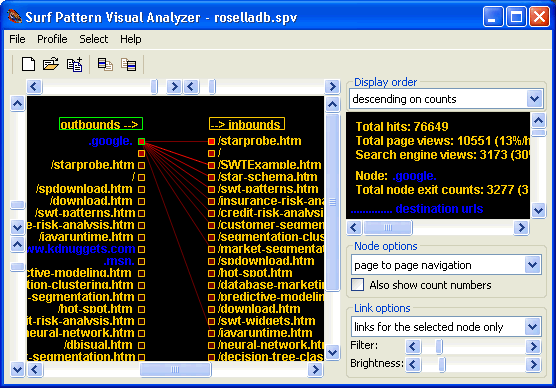Click the /swt-patterns.htm inbound label
This screenshot has height=388, width=556.
(x=268, y=189)
